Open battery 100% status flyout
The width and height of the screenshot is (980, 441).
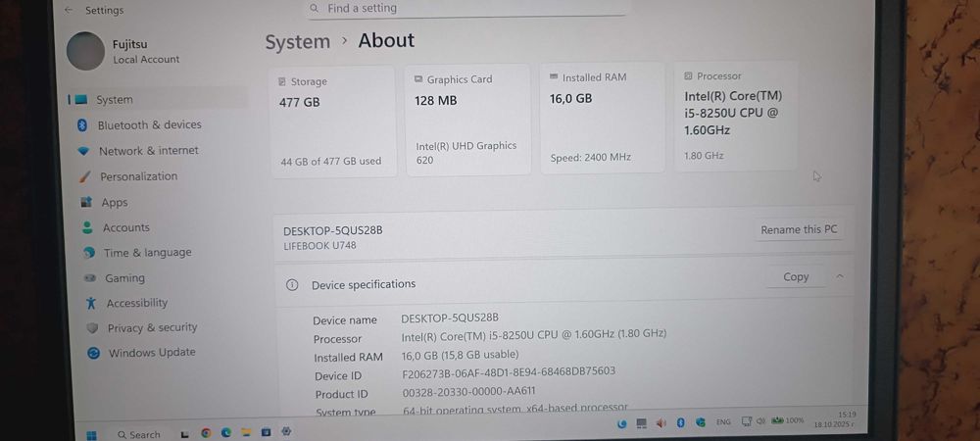(x=788, y=420)
